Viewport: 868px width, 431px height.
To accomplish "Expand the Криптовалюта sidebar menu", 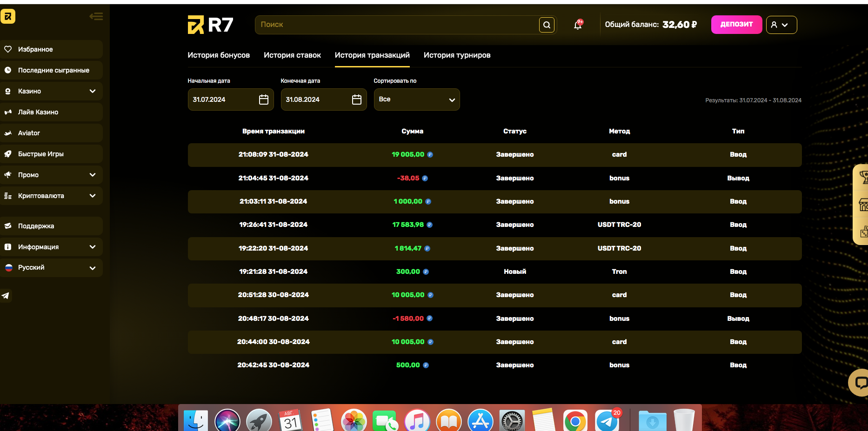I will [x=51, y=196].
